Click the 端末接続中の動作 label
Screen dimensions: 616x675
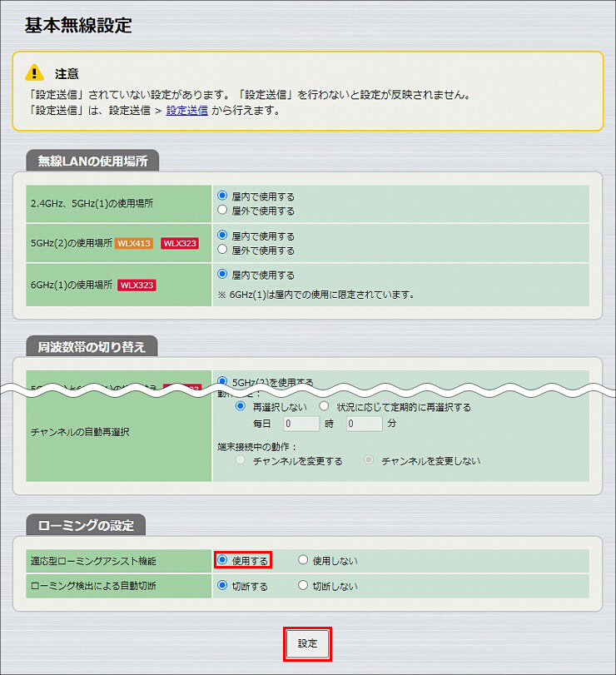point(257,447)
